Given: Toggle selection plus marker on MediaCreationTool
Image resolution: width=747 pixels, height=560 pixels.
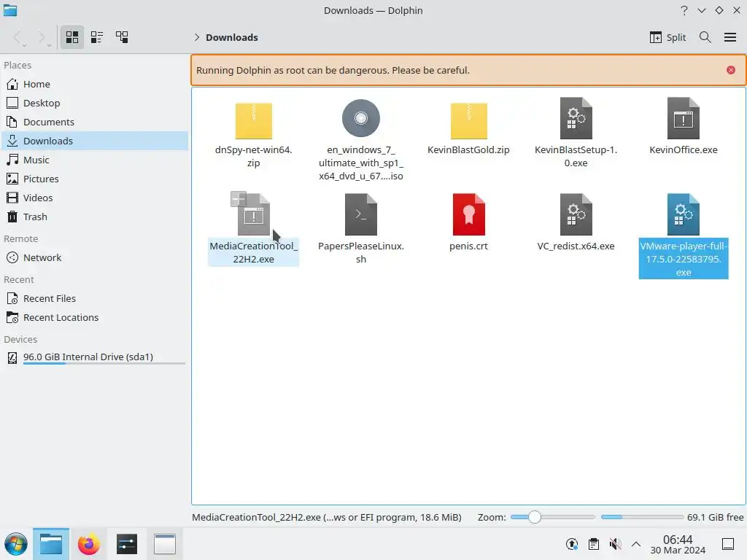Looking at the screenshot, I should point(239,198).
